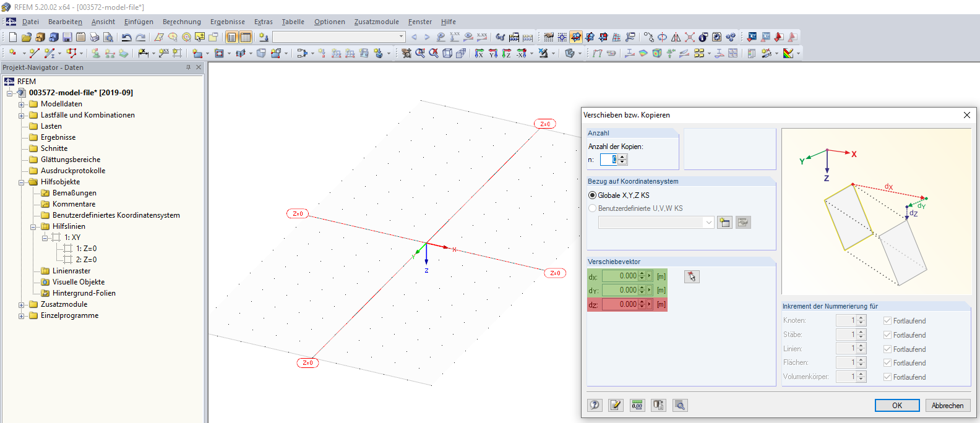Click the OK button
The width and height of the screenshot is (980, 423).
click(x=897, y=406)
